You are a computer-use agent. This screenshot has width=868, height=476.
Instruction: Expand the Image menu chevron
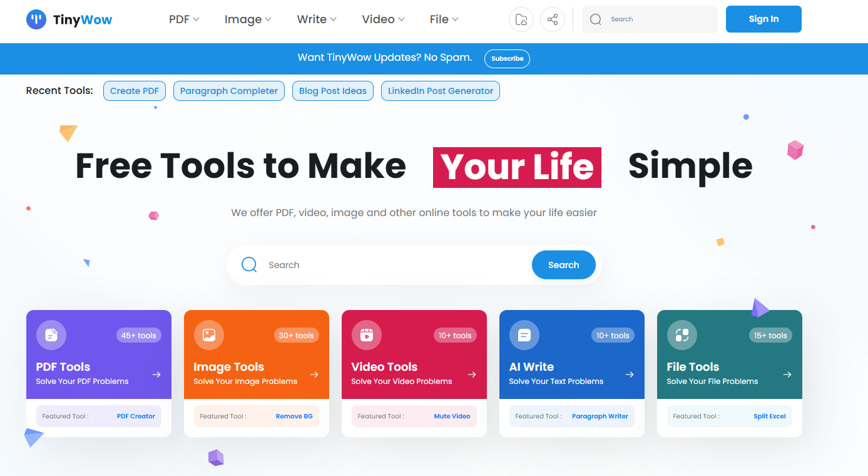[x=268, y=19]
